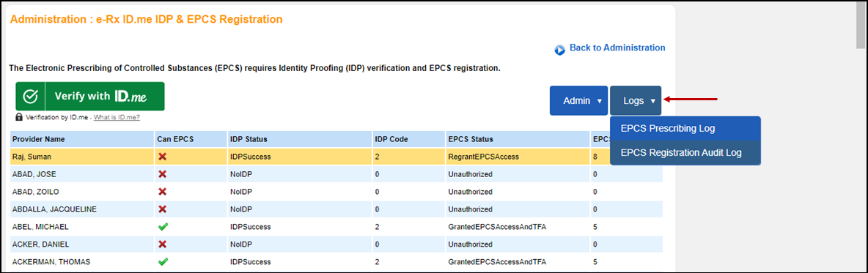Screen dimensions: 868x273
Task: Click the red X for ABDALLA, JACQUELINE
Action: (x=163, y=209)
